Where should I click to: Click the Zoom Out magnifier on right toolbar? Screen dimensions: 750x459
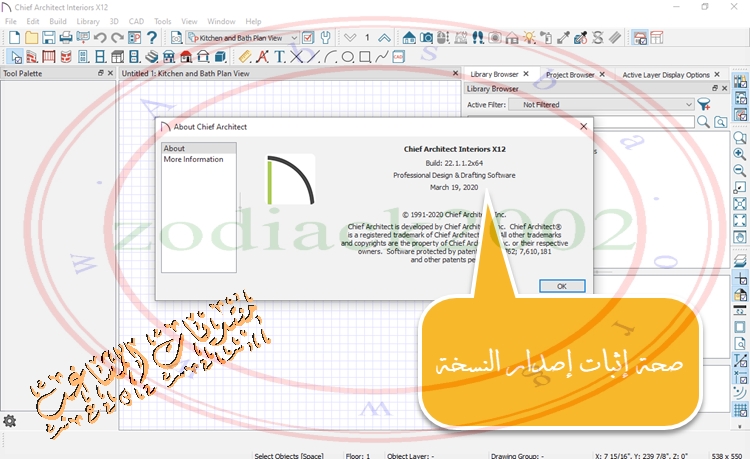pyautogui.click(x=739, y=171)
